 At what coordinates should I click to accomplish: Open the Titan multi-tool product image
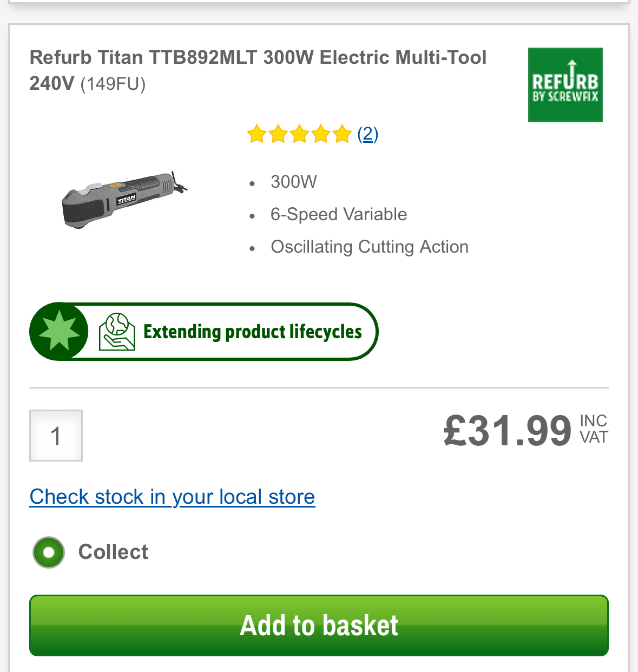click(124, 200)
